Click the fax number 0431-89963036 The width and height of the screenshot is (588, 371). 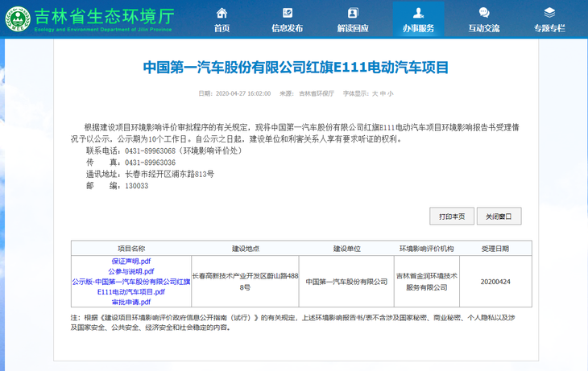click(x=150, y=163)
